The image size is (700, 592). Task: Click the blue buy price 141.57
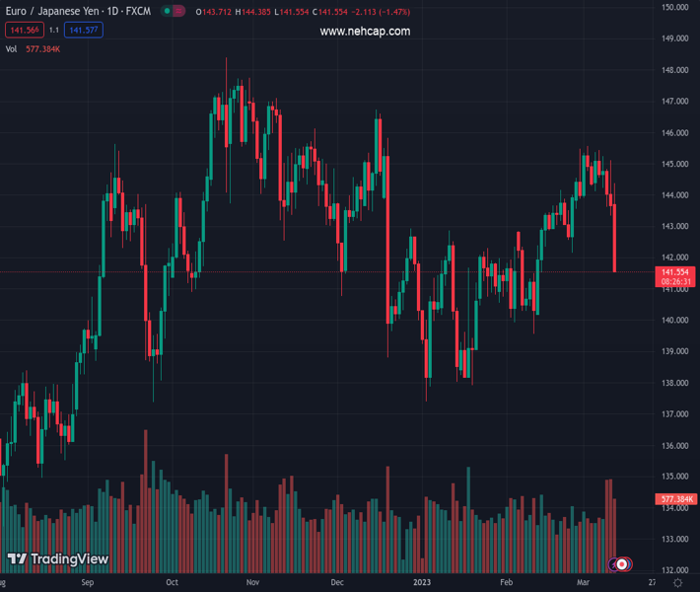click(84, 31)
